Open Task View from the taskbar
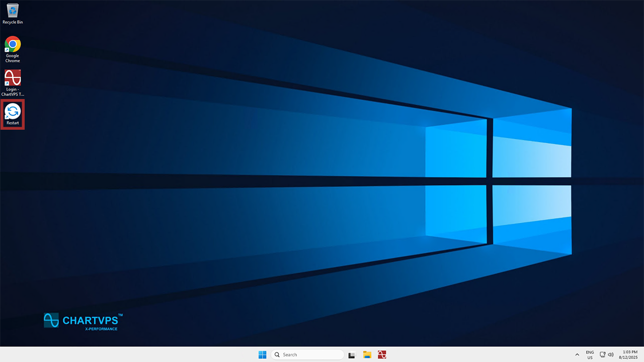 click(x=352, y=354)
